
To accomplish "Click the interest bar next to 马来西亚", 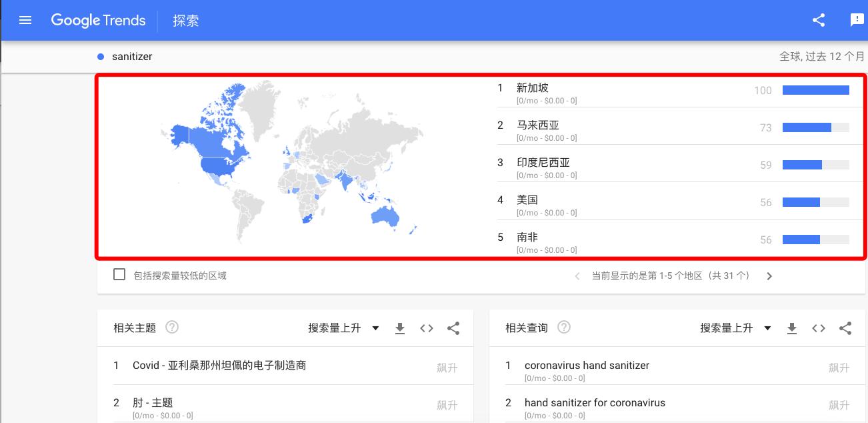I will point(815,127).
